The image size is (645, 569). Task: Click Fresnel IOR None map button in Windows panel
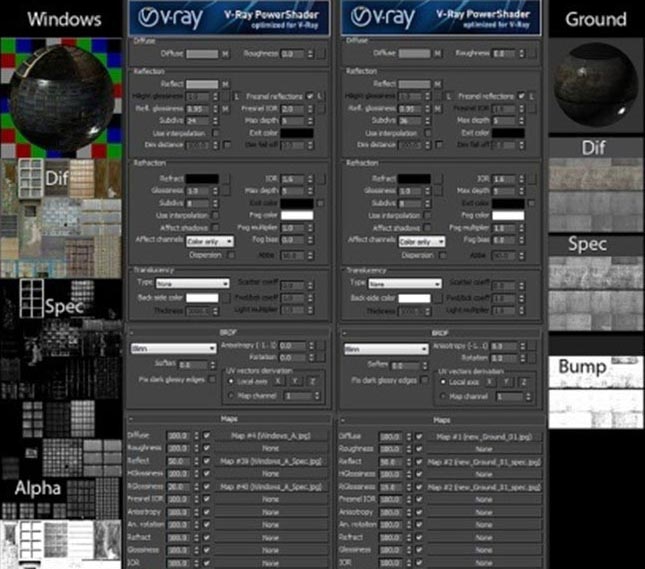(x=271, y=499)
